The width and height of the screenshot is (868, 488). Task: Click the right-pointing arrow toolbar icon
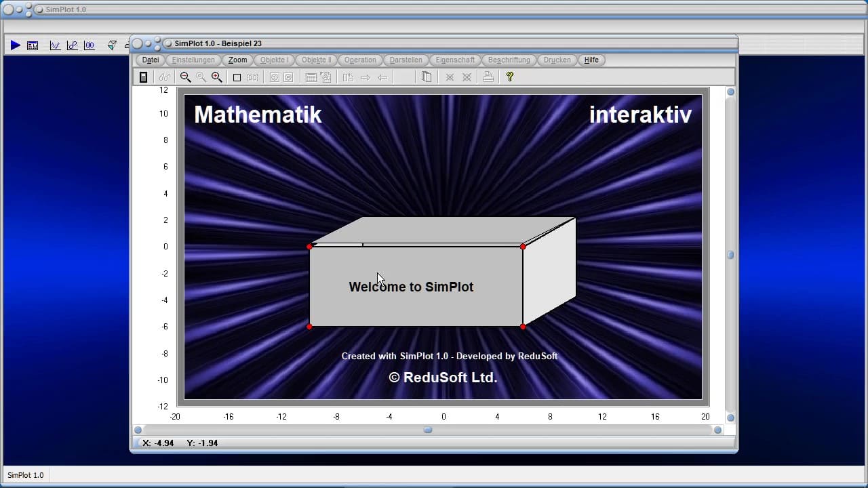click(366, 77)
